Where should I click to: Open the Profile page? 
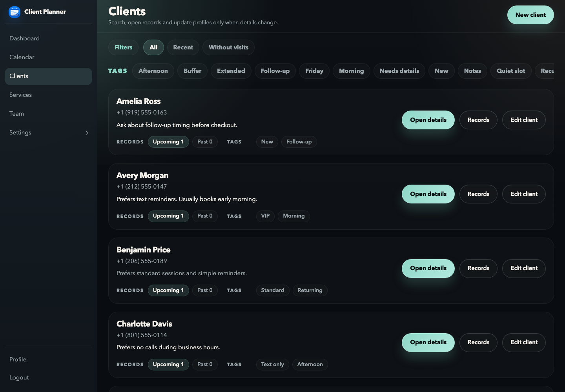(48, 359)
